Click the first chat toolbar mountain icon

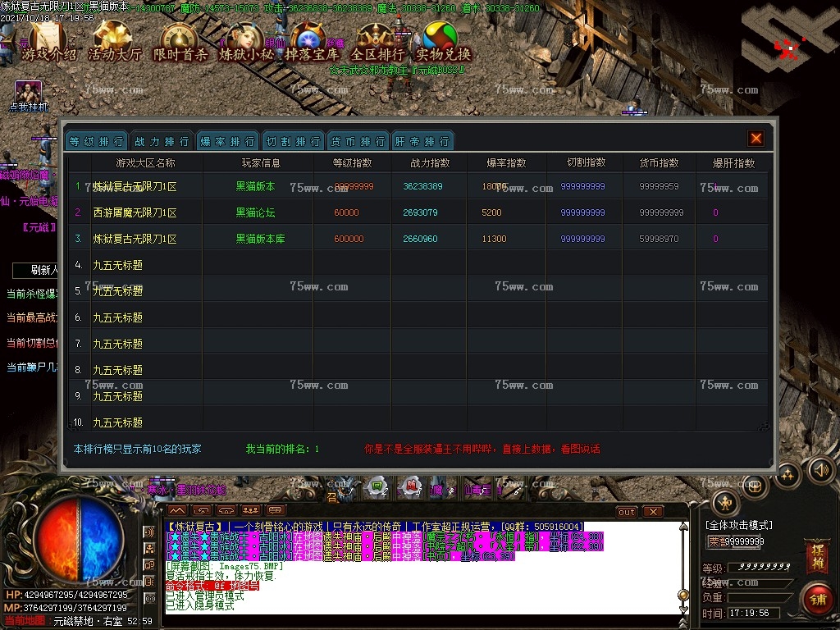click(x=177, y=510)
